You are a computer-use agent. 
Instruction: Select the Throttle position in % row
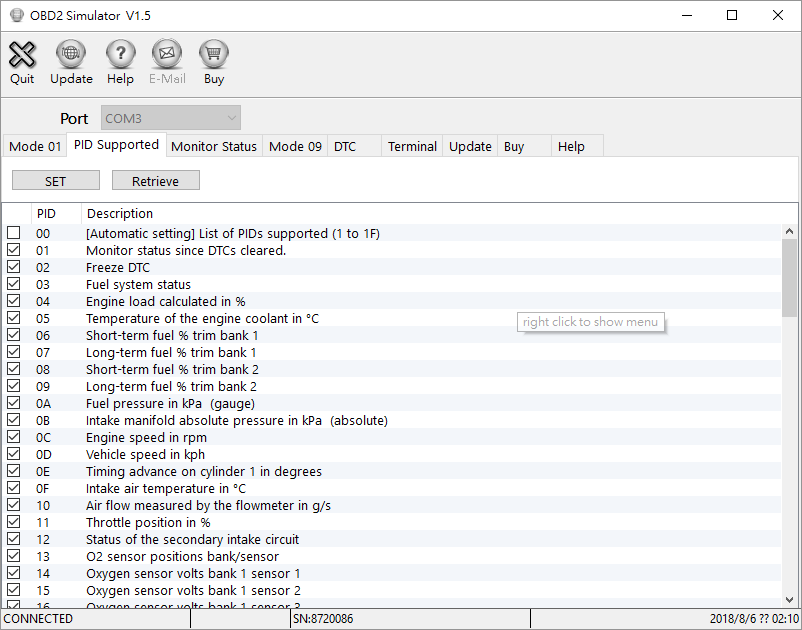[148, 522]
